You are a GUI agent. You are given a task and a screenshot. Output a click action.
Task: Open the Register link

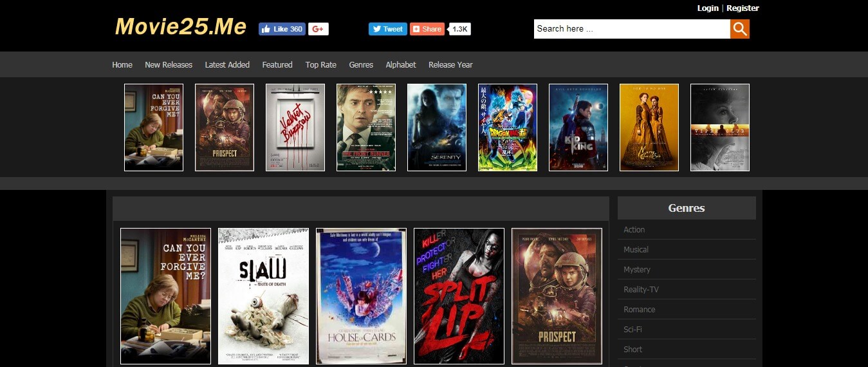tap(743, 8)
